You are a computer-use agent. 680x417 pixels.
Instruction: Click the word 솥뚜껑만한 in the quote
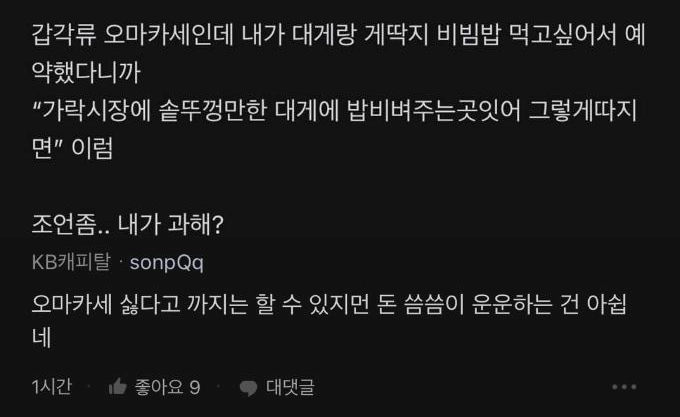coord(213,111)
